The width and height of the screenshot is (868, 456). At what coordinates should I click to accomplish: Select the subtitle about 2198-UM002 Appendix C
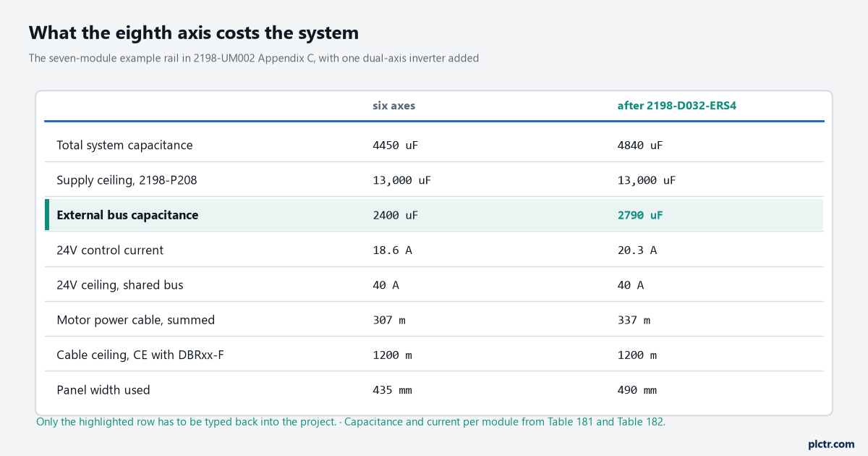tap(254, 58)
